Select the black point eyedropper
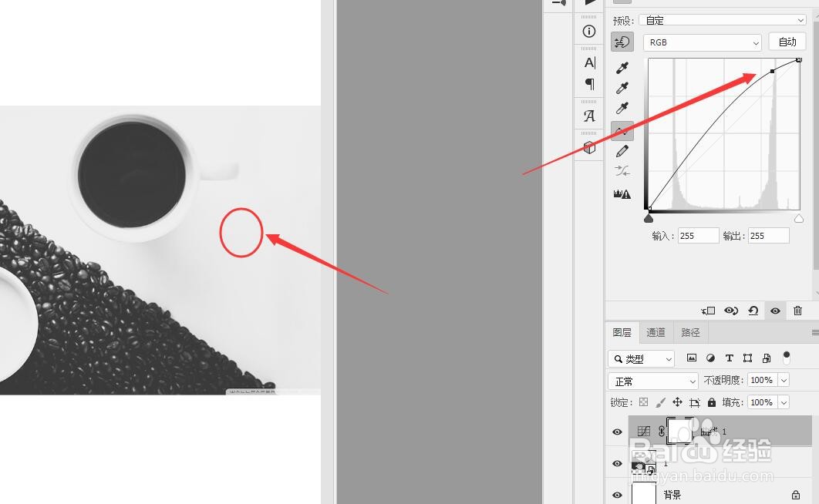819x504 pixels. point(622,67)
